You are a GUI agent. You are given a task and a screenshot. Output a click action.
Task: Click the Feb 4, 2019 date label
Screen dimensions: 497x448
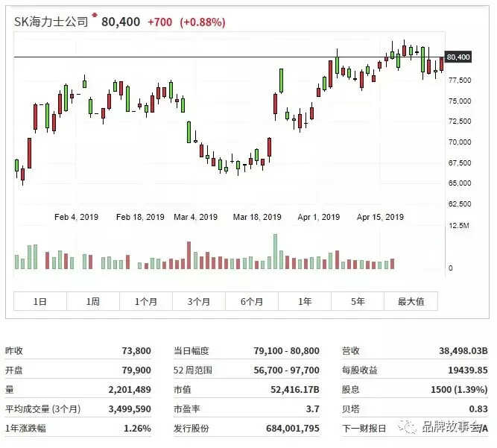coord(77,217)
